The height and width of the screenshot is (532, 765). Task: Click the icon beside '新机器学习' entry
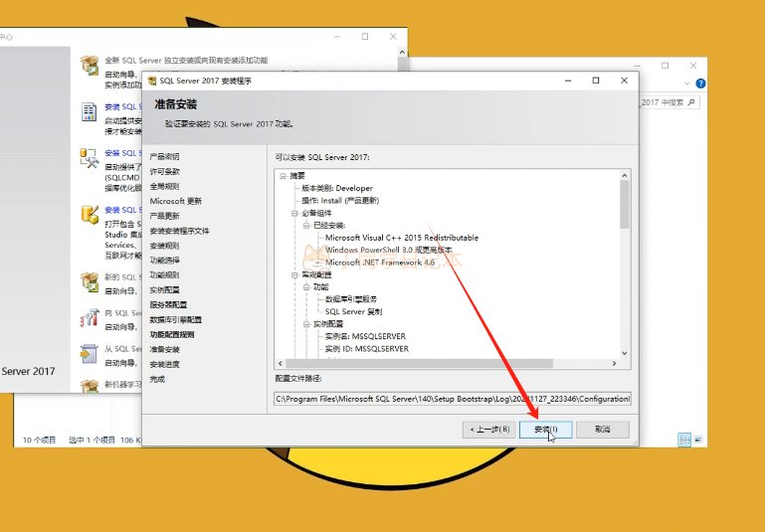pyautogui.click(x=90, y=386)
